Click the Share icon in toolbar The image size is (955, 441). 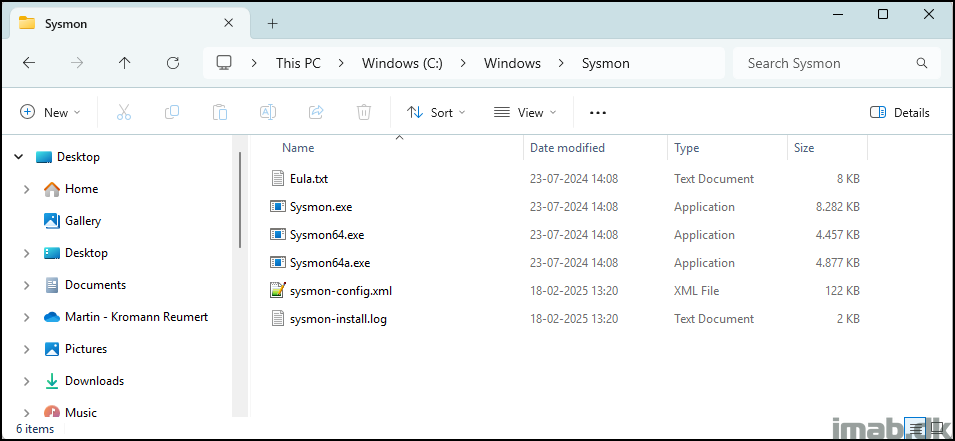point(316,113)
